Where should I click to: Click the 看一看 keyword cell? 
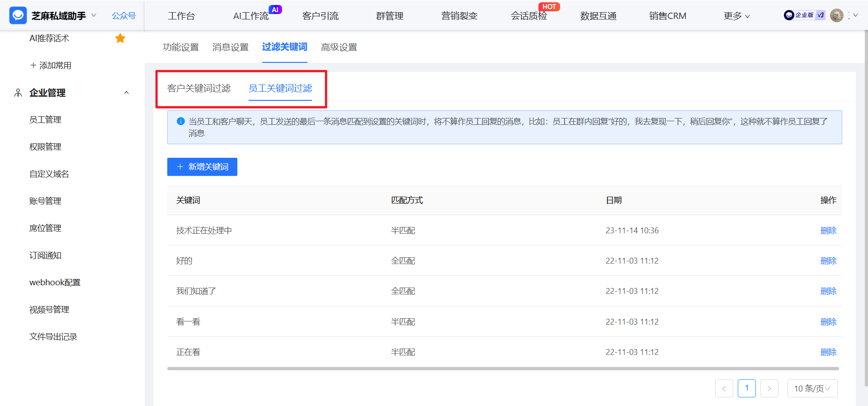(188, 322)
